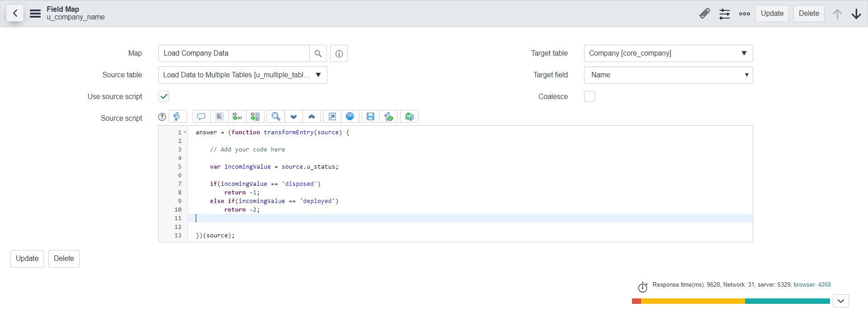The width and height of the screenshot is (868, 326).
Task: Click line number 13 in the gutter
Action: click(178, 236)
